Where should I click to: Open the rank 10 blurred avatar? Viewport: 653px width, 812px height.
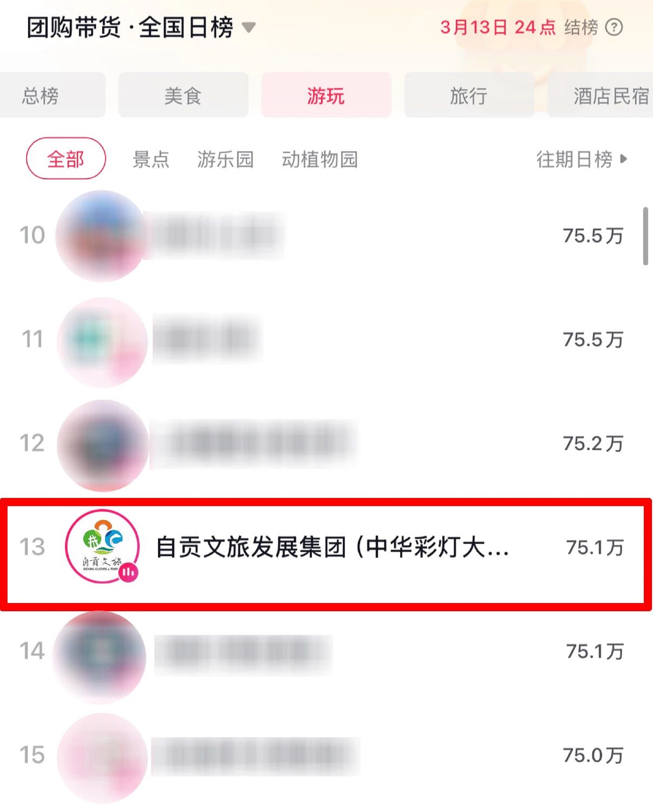click(101, 236)
